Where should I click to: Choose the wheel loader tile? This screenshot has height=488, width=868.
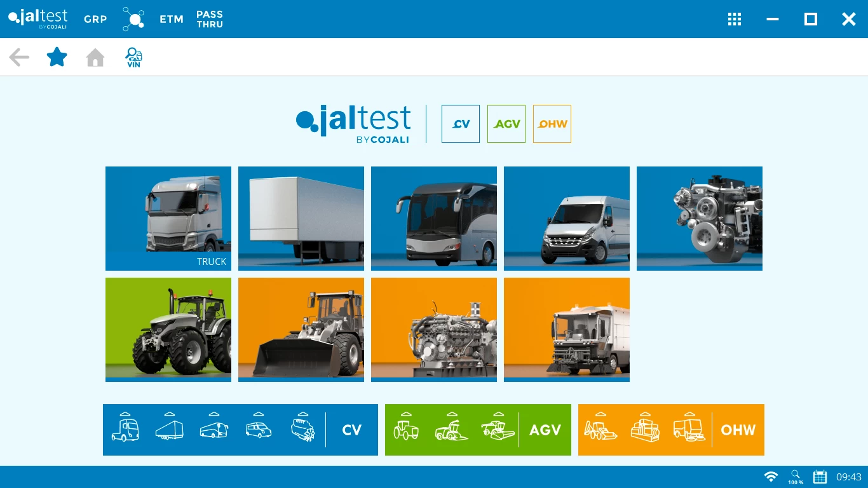click(301, 329)
